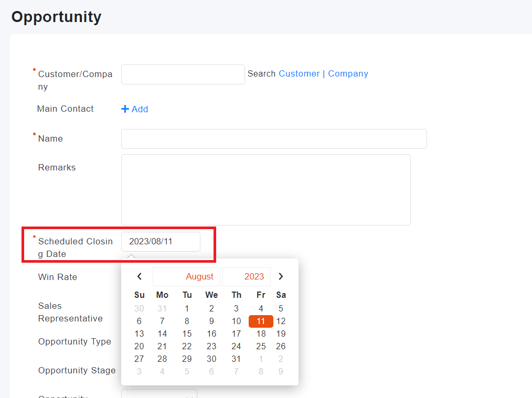Go to next month in calendar
The image size is (532, 398).
pos(281,276)
